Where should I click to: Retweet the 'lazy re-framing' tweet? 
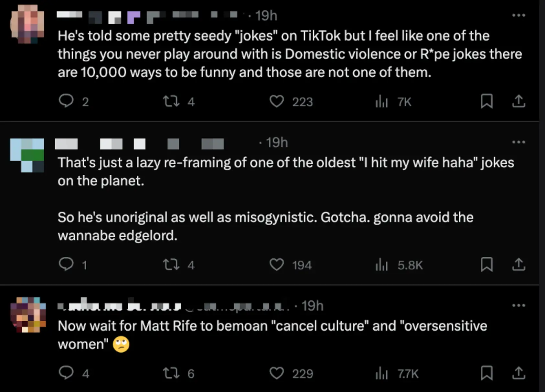pyautogui.click(x=171, y=265)
